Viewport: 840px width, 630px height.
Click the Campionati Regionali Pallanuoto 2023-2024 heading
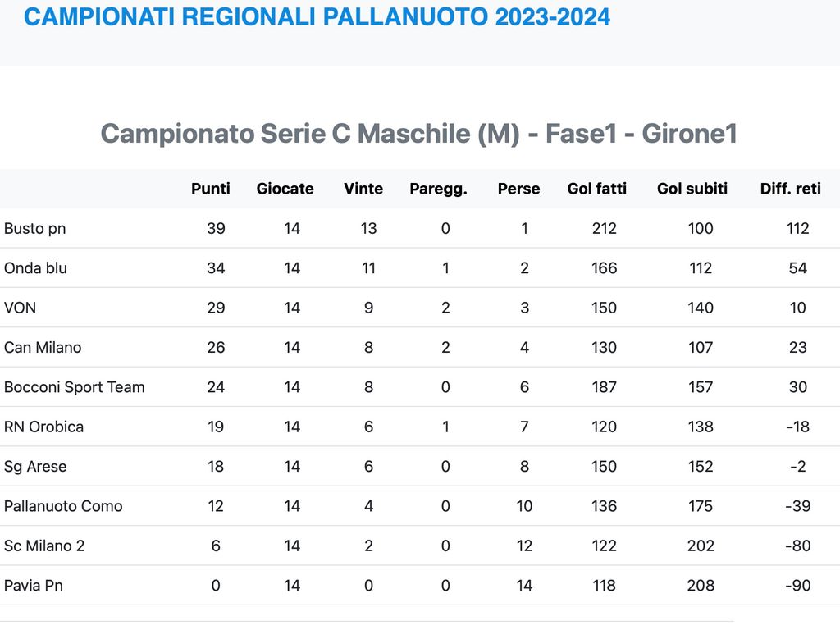tap(317, 17)
